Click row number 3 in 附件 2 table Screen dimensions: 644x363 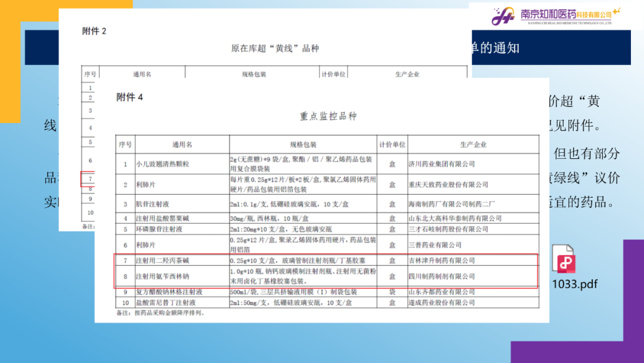coord(91,110)
